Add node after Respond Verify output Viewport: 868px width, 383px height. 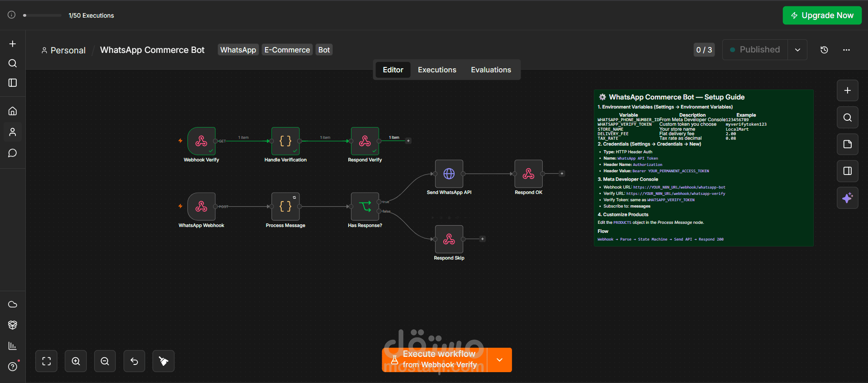pyautogui.click(x=408, y=141)
